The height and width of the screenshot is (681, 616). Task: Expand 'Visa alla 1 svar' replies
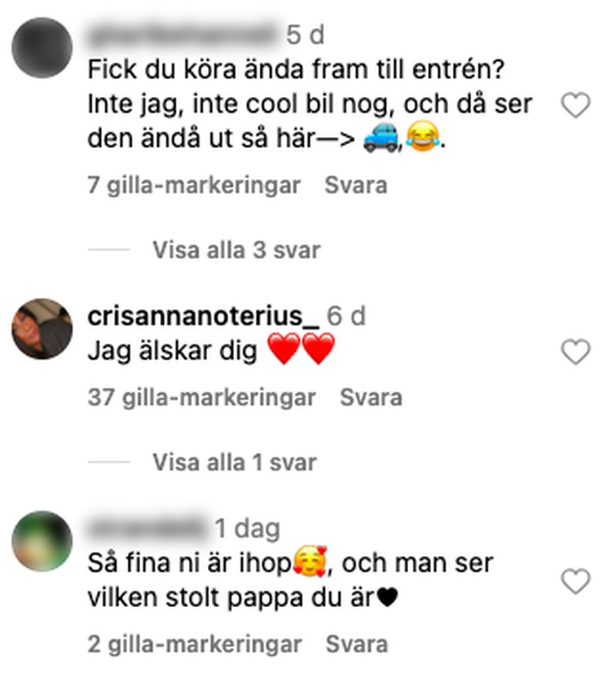[x=234, y=462]
